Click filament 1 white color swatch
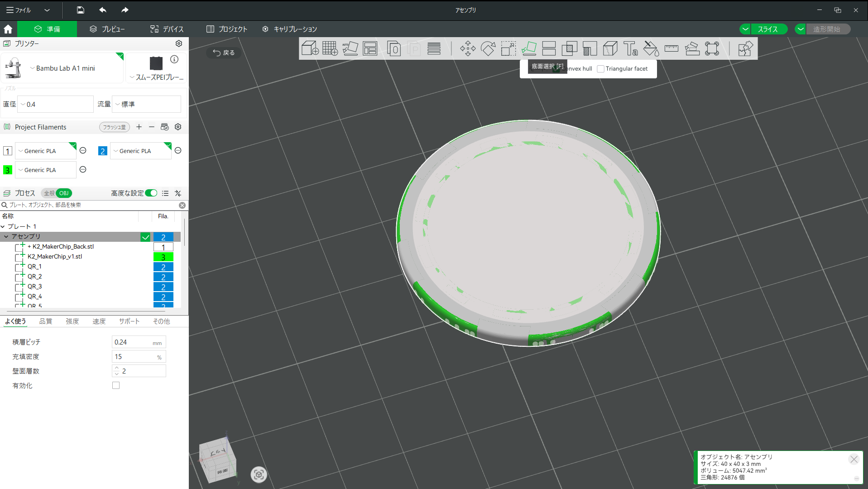Screen dimensions: 868x489 pos(8,151)
